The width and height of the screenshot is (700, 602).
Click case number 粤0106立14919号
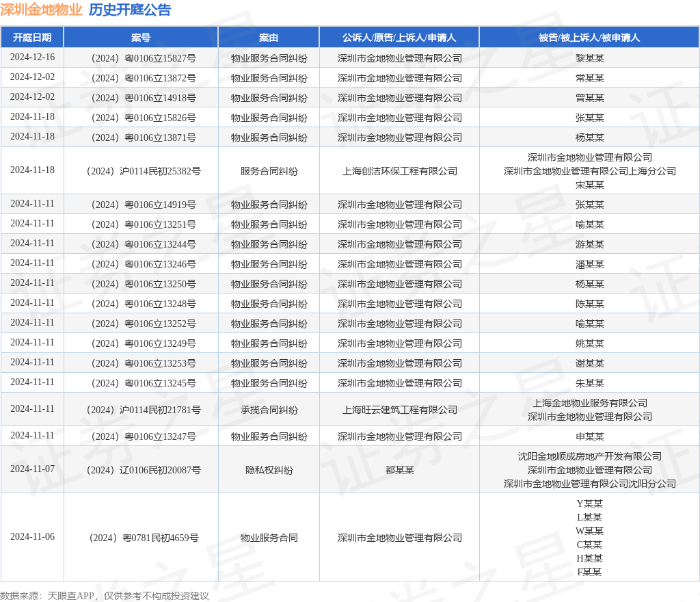(x=144, y=205)
